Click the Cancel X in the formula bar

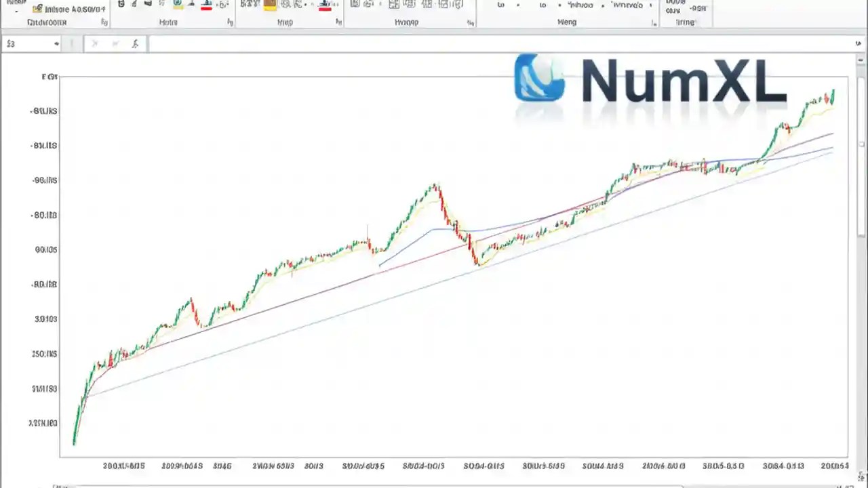click(94, 43)
